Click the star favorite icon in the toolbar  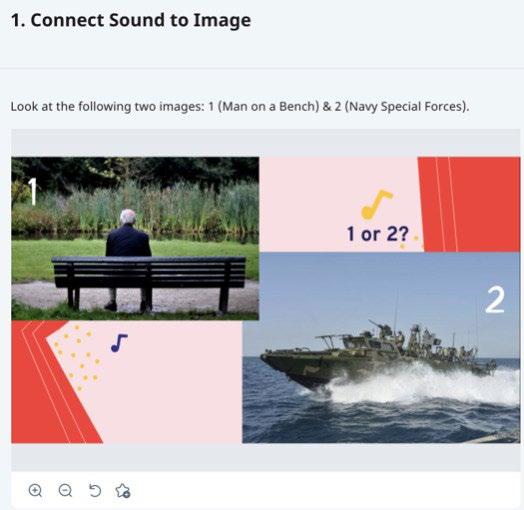[123, 491]
